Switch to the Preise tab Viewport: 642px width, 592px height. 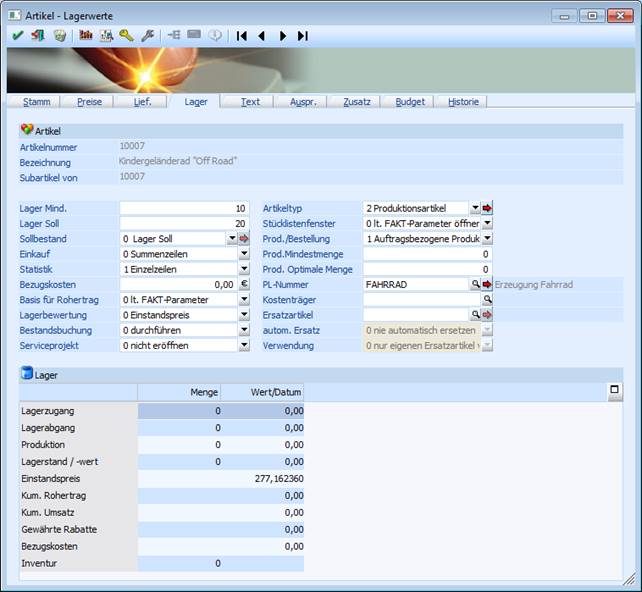[x=89, y=101]
